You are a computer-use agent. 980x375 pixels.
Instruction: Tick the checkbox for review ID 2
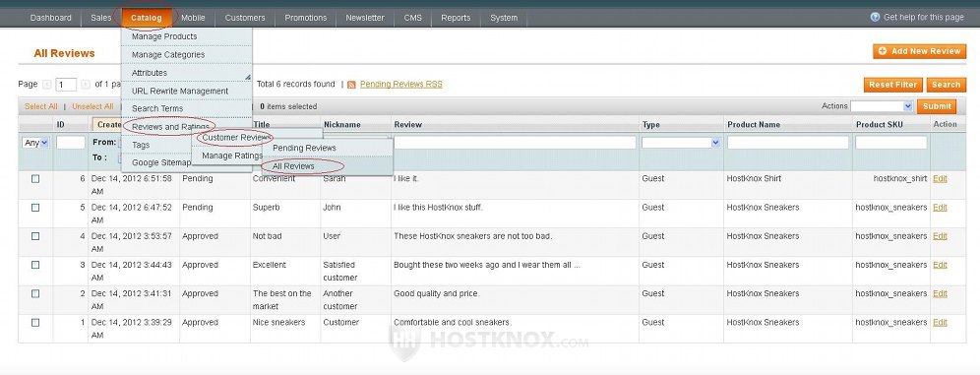(x=35, y=293)
